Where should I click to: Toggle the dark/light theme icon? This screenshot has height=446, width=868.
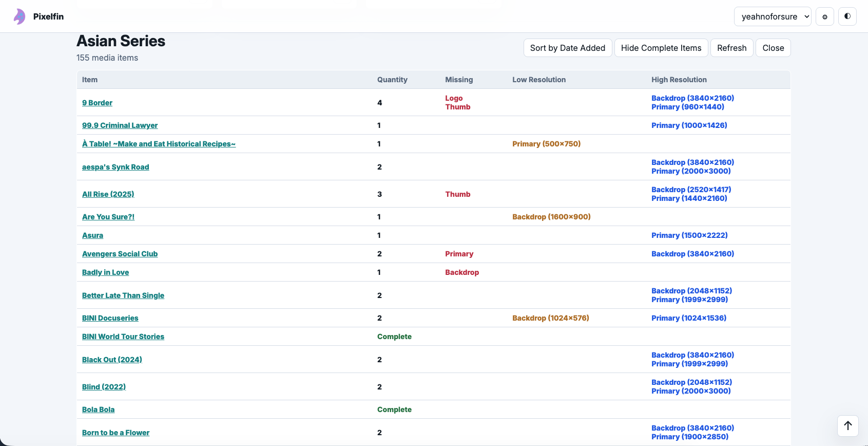click(x=847, y=16)
